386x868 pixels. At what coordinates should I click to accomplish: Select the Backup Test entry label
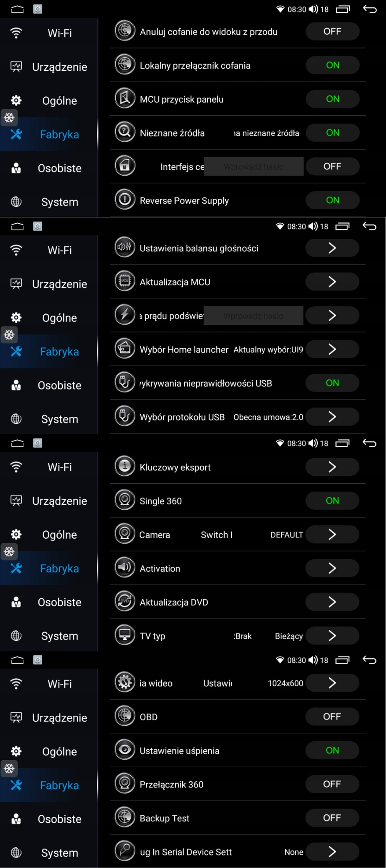pos(165,818)
